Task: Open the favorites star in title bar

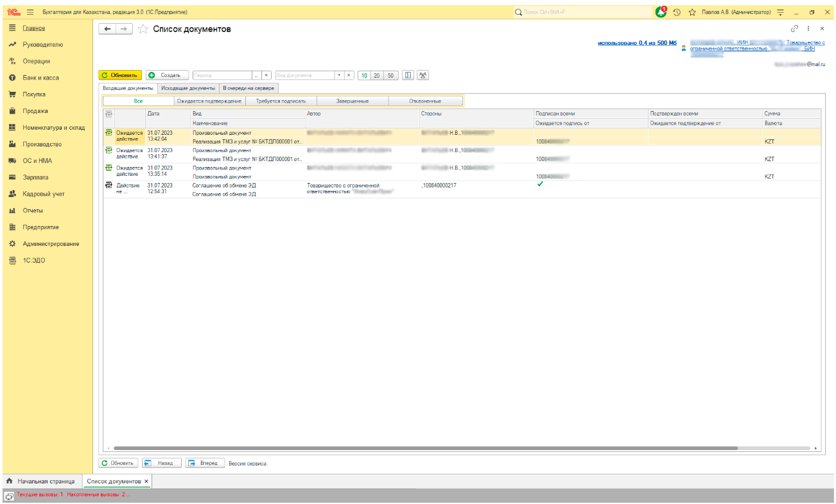Action: point(692,12)
